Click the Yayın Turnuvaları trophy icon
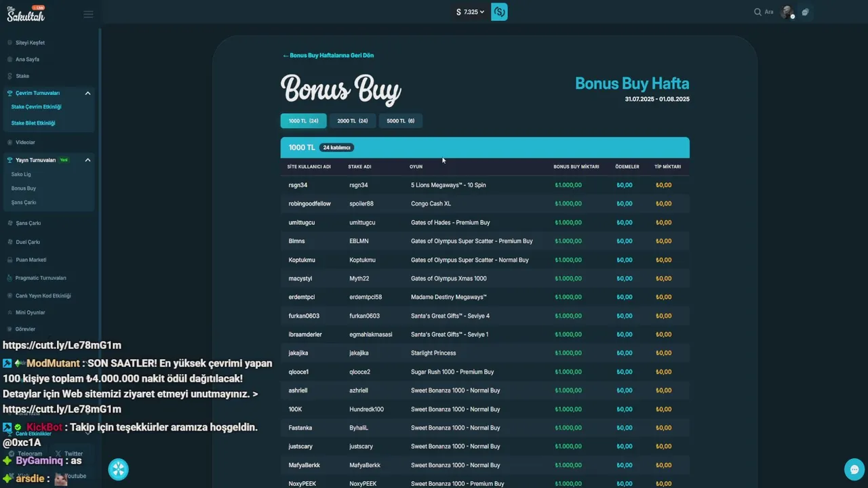 (10, 160)
